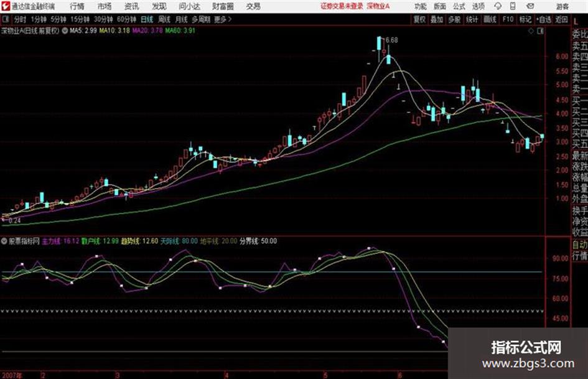Expand 股票指标网 sub-indicator dropdown arrow
Viewport: 588px width, 379px height.
[4, 241]
